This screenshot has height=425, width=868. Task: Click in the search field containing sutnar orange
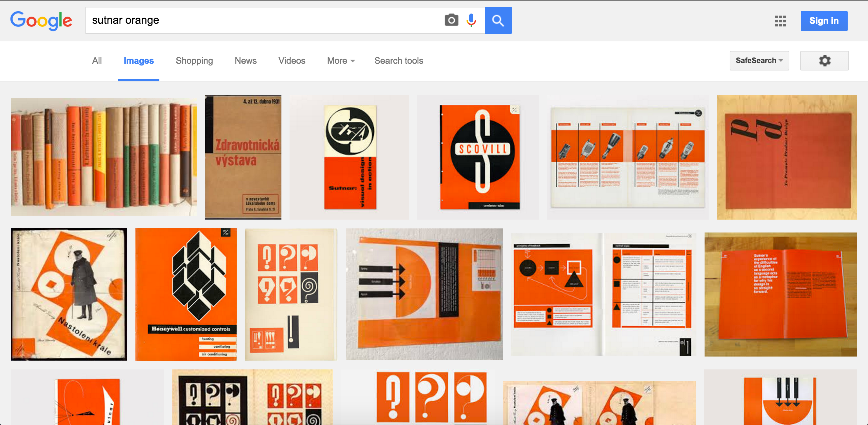(264, 20)
